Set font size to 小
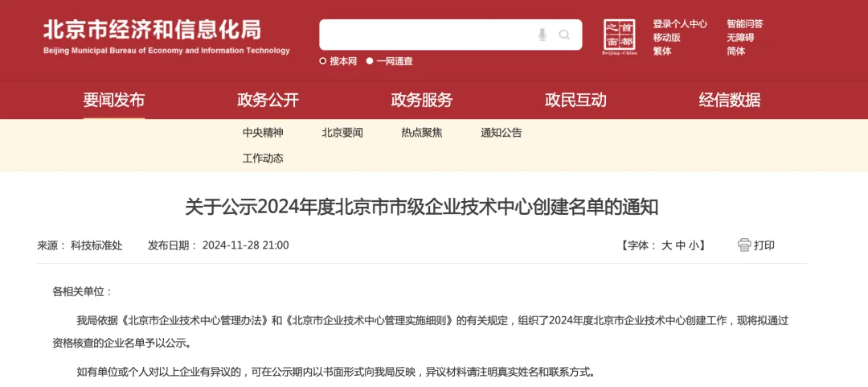Image resolution: width=868 pixels, height=387 pixels. pyautogui.click(x=694, y=245)
